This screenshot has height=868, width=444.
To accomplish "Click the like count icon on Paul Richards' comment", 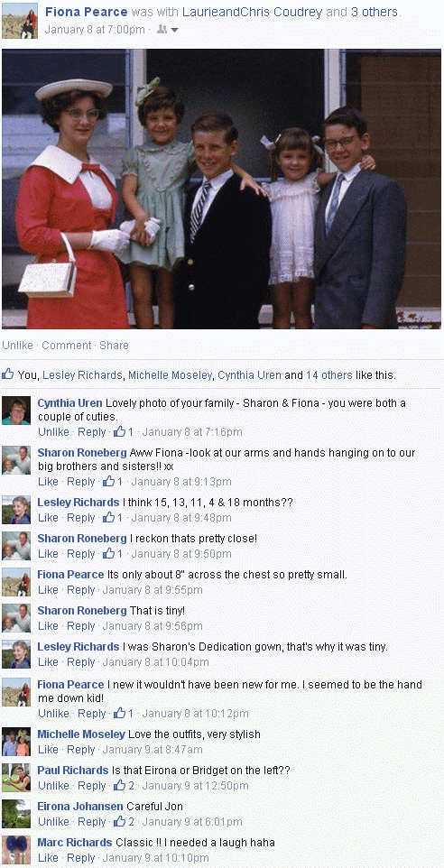I will [120, 785].
